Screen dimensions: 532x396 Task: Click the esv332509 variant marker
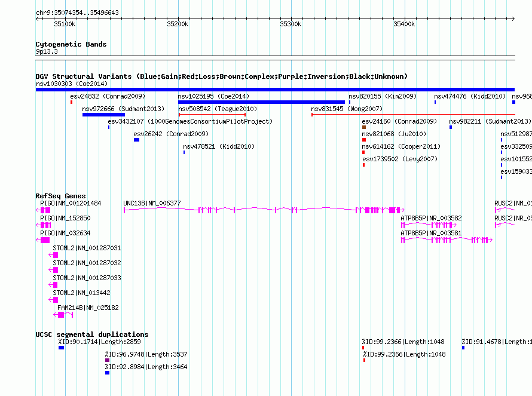[x=502, y=152]
